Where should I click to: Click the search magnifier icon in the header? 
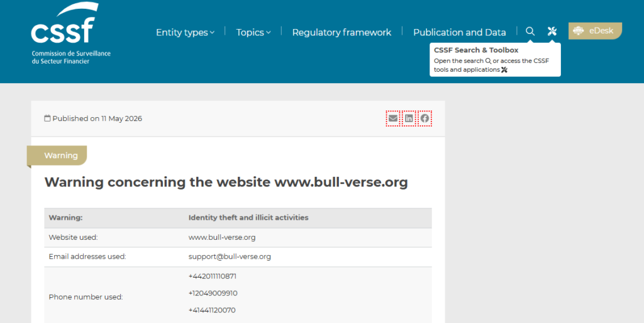(530, 31)
